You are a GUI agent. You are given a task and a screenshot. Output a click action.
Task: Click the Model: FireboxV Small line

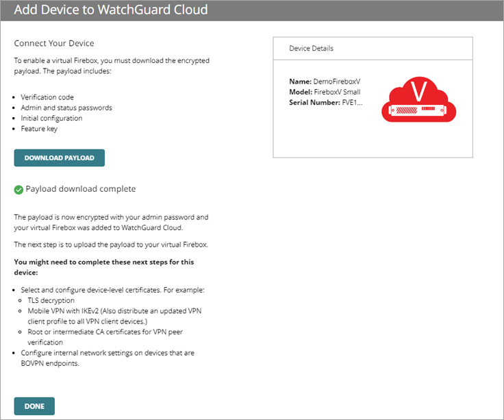[x=325, y=92]
